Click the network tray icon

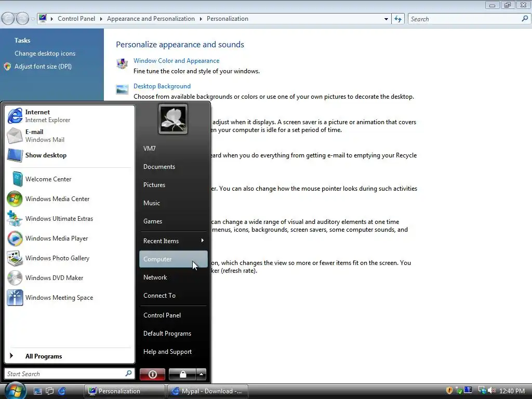click(482, 391)
